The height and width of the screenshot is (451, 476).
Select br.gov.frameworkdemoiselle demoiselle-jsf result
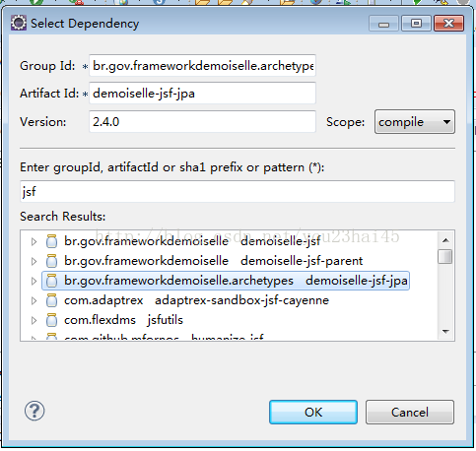pos(192,241)
